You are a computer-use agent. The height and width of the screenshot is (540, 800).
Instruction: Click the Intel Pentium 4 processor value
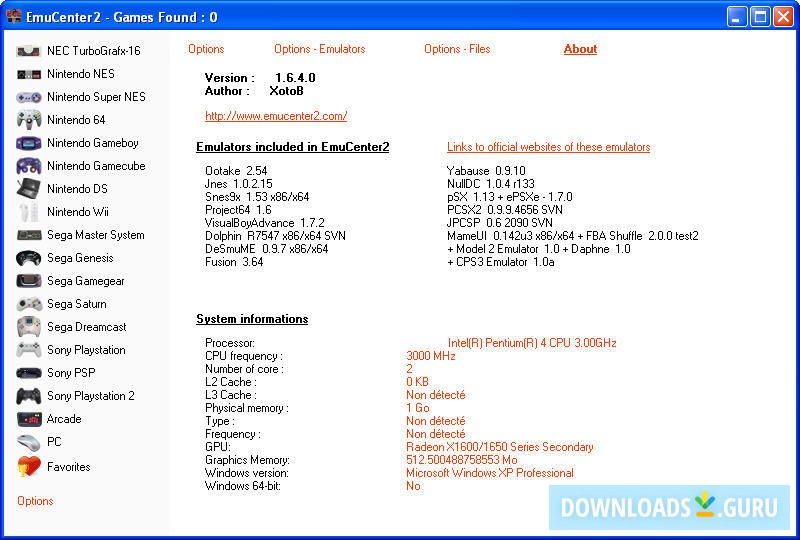(532, 343)
